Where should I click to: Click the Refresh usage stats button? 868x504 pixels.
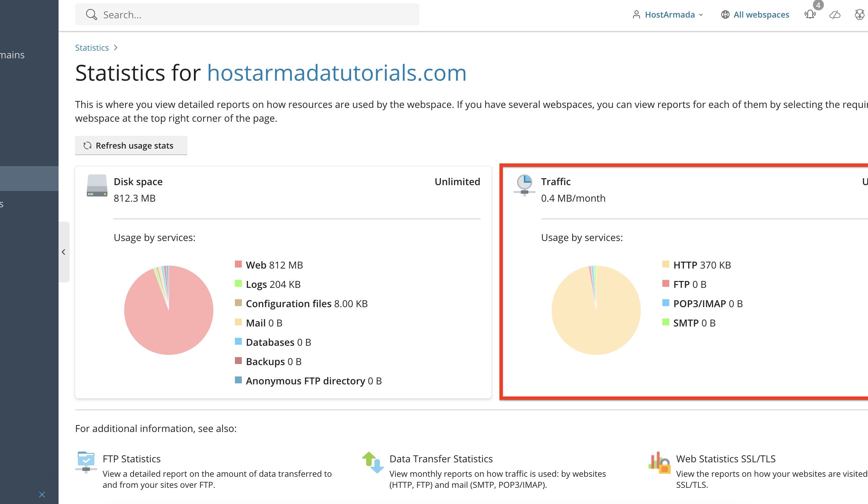131,145
